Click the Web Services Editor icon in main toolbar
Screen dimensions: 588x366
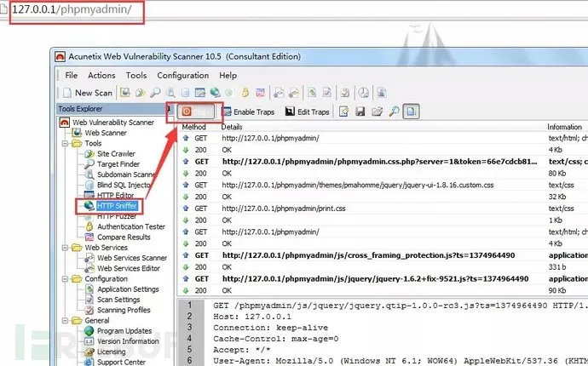click(294, 93)
